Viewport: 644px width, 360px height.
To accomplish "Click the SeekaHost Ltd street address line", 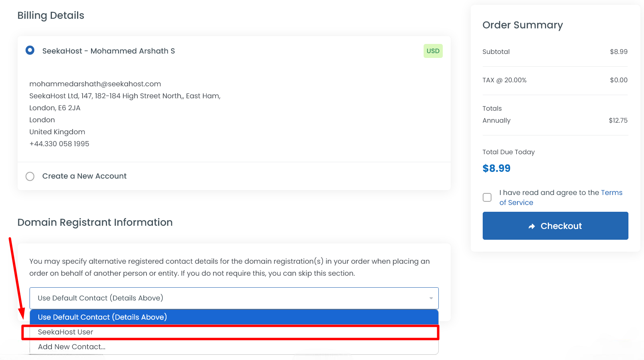I will (x=125, y=96).
